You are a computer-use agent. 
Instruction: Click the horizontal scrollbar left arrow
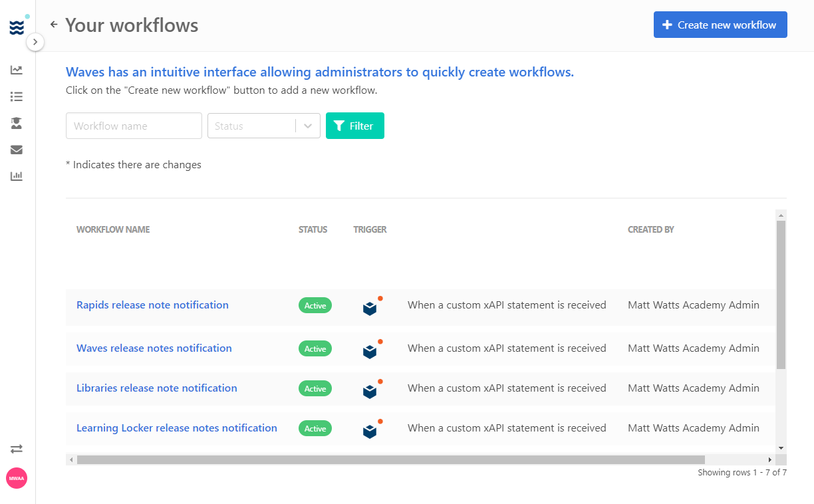click(x=71, y=459)
